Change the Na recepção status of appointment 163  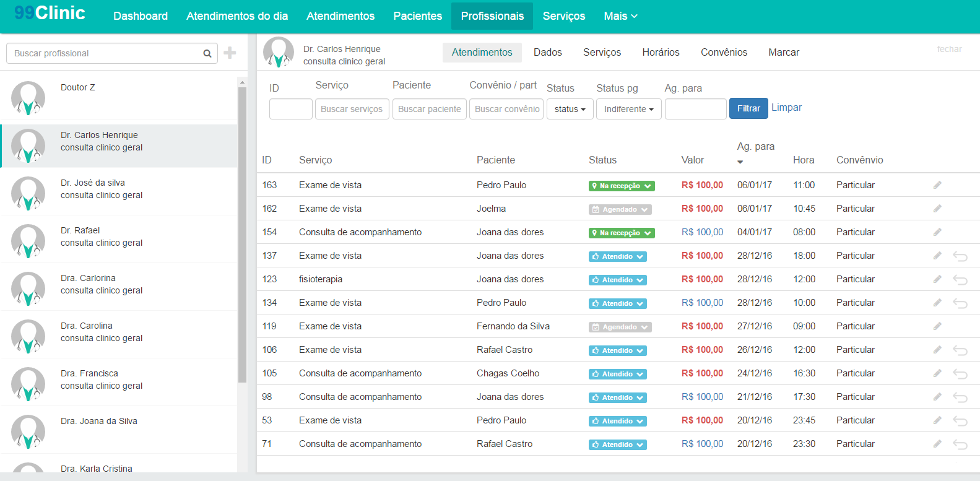(621, 186)
